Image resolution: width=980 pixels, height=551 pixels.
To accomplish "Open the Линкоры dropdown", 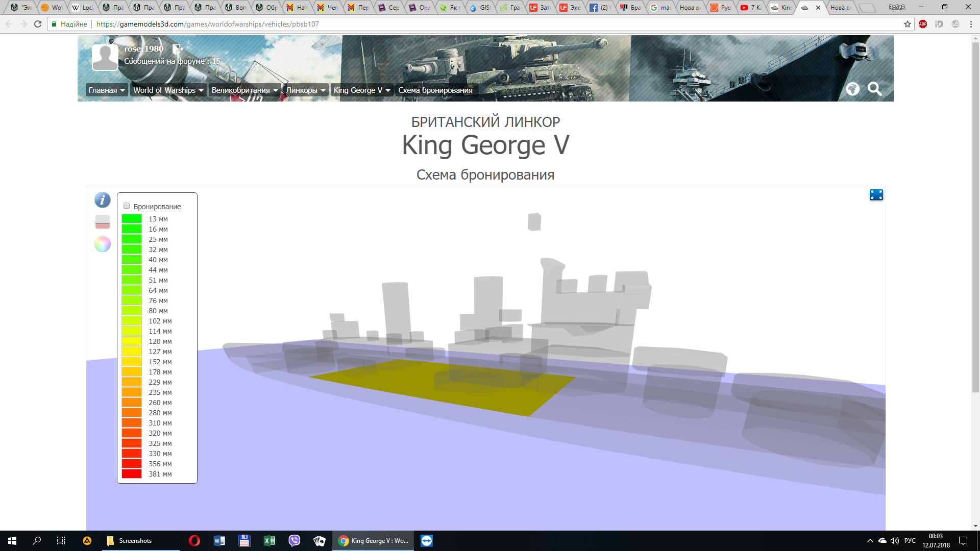I will click(x=306, y=90).
